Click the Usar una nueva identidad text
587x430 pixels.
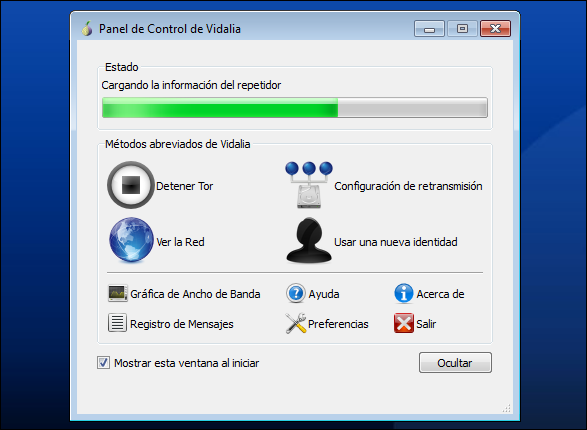[x=396, y=242]
